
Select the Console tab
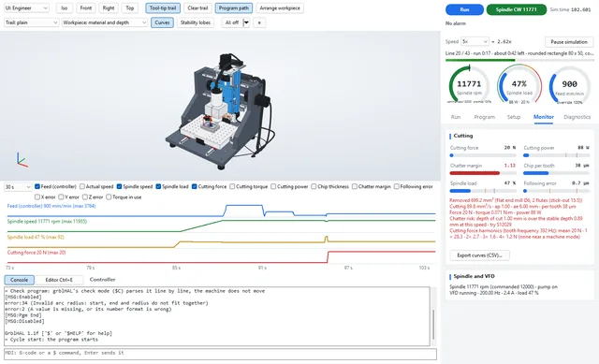[19, 280]
